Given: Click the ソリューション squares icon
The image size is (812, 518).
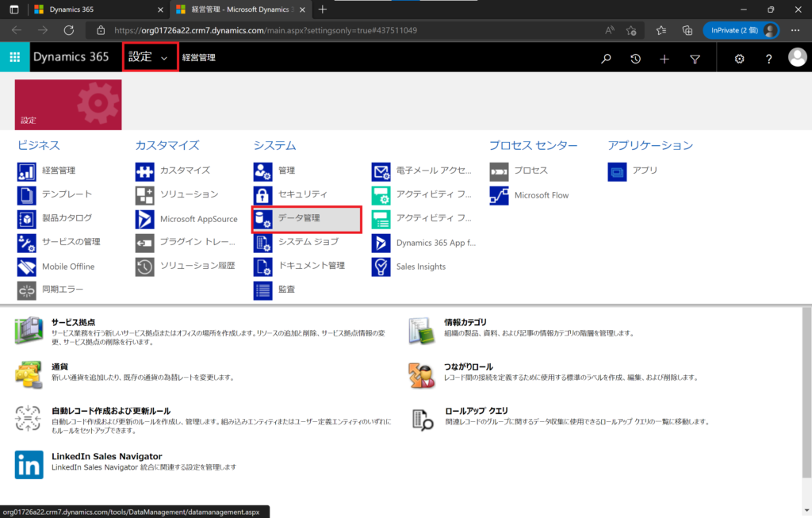Looking at the screenshot, I should pos(144,195).
